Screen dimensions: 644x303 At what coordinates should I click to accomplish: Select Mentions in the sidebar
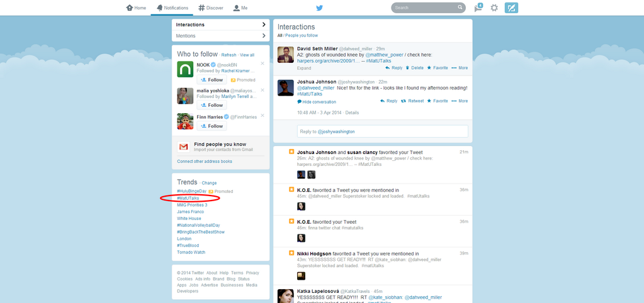click(220, 36)
